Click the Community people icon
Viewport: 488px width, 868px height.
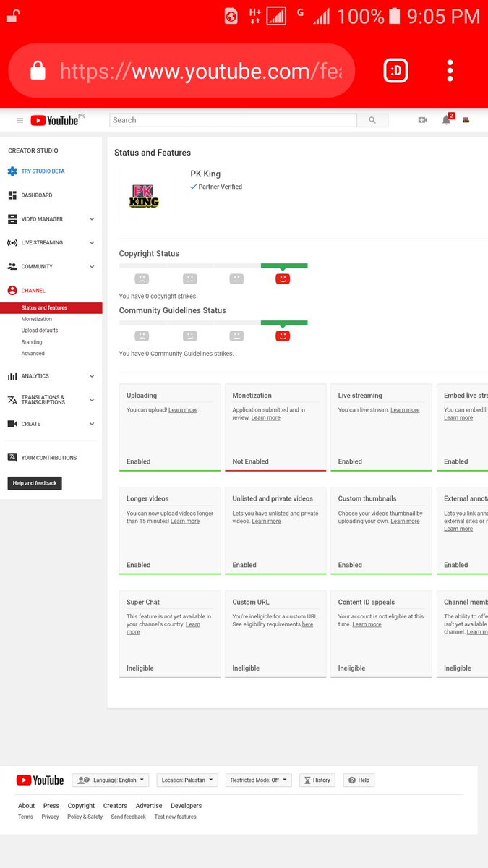point(12,267)
